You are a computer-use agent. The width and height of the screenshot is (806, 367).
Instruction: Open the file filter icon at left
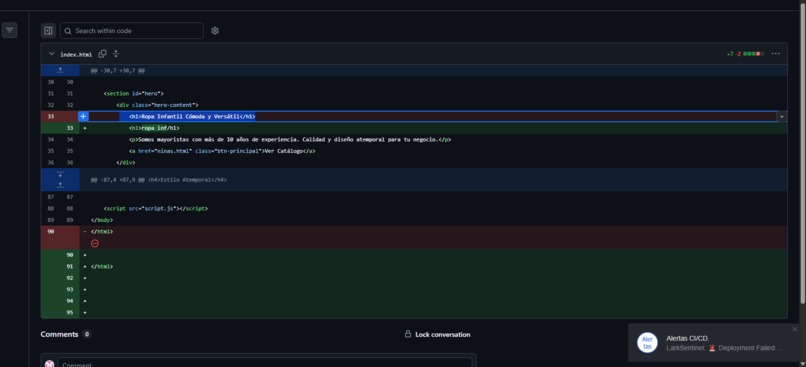pos(9,30)
